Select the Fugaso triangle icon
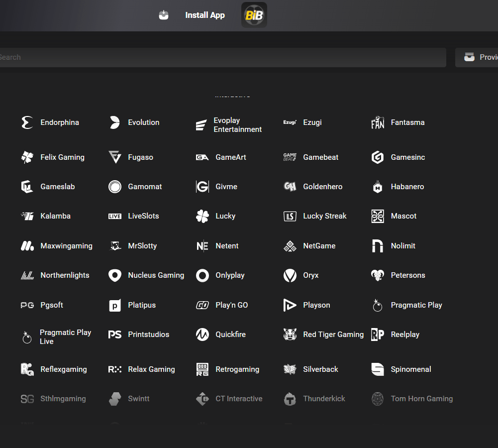The image size is (498, 448). tap(114, 157)
